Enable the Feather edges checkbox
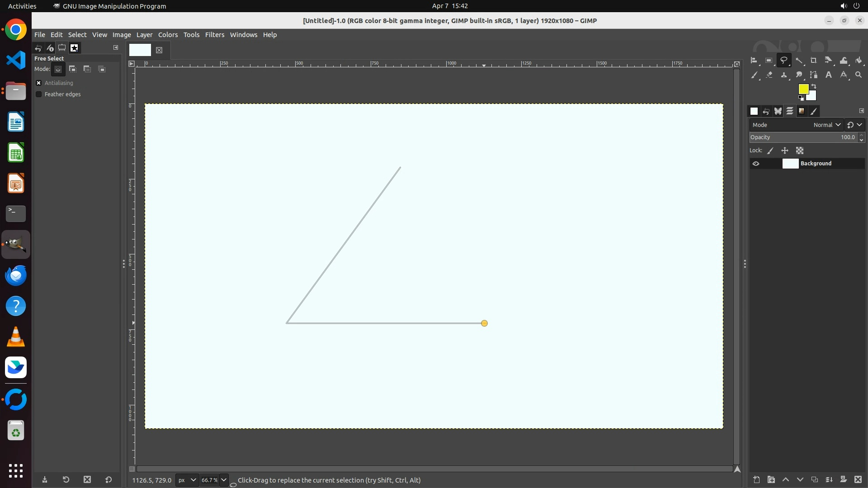Viewport: 868px width, 488px height. tap(39, 94)
